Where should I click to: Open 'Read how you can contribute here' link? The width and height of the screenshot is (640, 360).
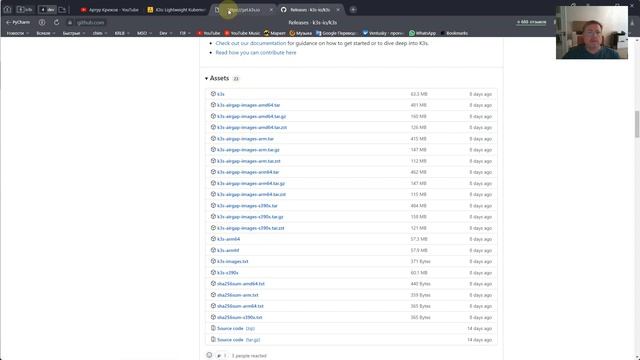(256, 53)
